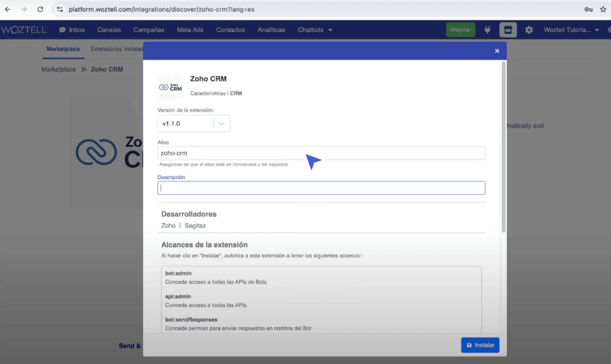Go back using browser back arrow
611x364 pixels.
[8, 10]
